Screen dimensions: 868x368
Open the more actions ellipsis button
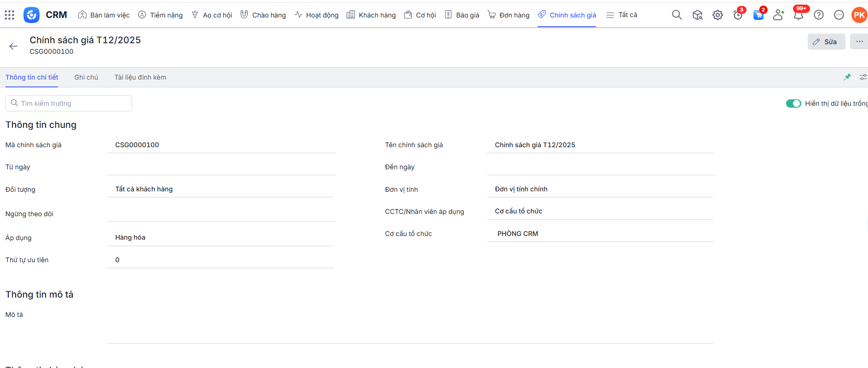pos(859,41)
